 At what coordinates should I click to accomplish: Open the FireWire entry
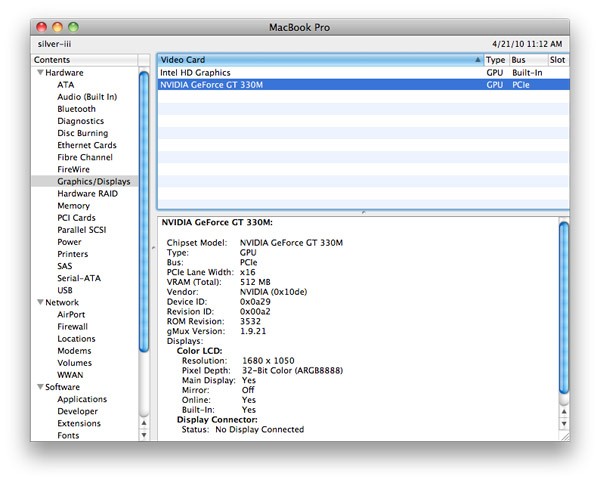click(73, 169)
